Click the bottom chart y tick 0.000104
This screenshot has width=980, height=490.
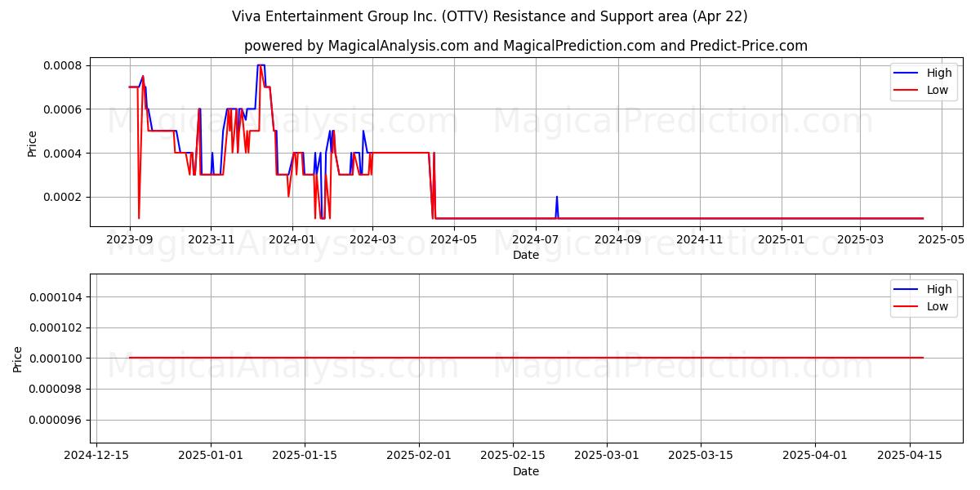point(55,297)
